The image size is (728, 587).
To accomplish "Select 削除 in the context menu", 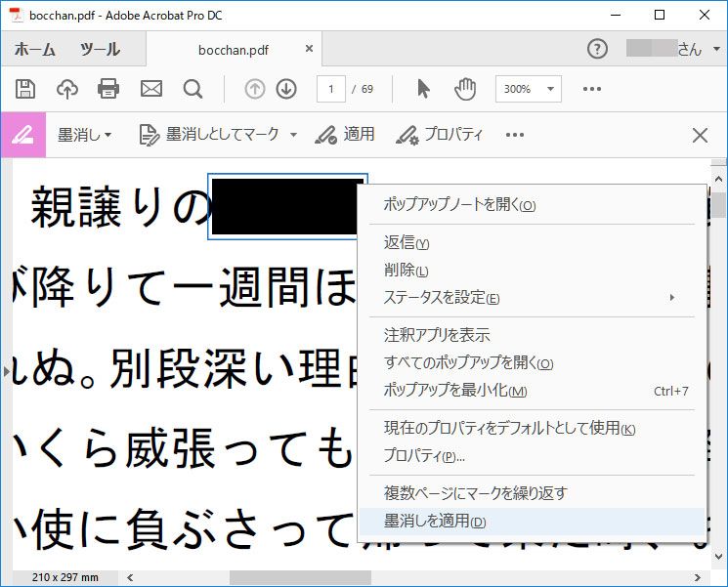I will [406, 270].
